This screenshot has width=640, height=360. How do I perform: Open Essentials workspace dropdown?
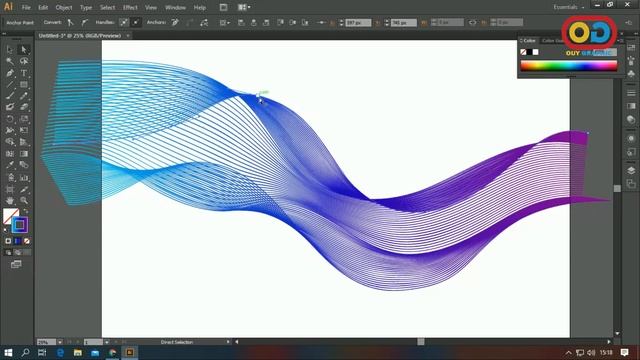[x=569, y=7]
